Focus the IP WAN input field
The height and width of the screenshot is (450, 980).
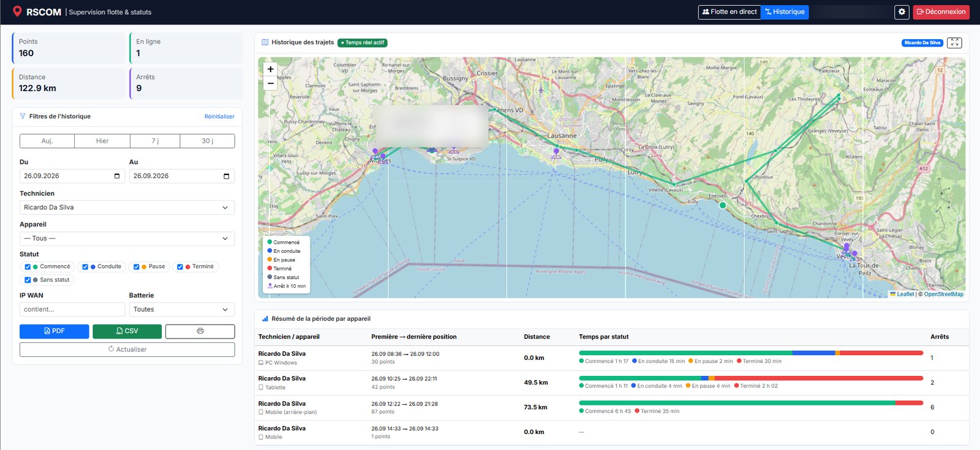pos(72,310)
